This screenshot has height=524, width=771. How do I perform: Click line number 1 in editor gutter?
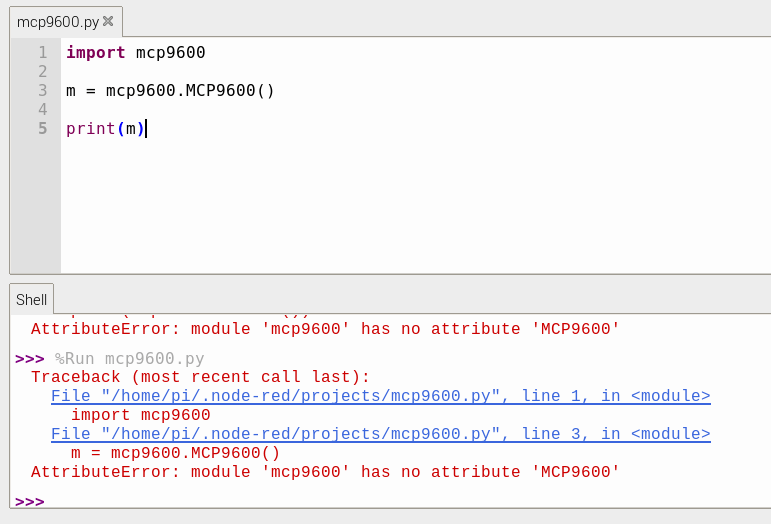click(x=43, y=52)
